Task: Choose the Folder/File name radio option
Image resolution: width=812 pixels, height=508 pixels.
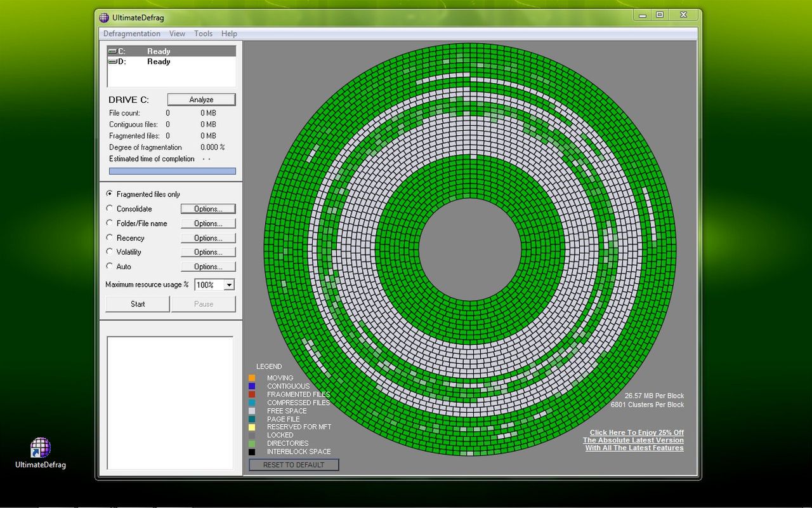Action: [137, 224]
